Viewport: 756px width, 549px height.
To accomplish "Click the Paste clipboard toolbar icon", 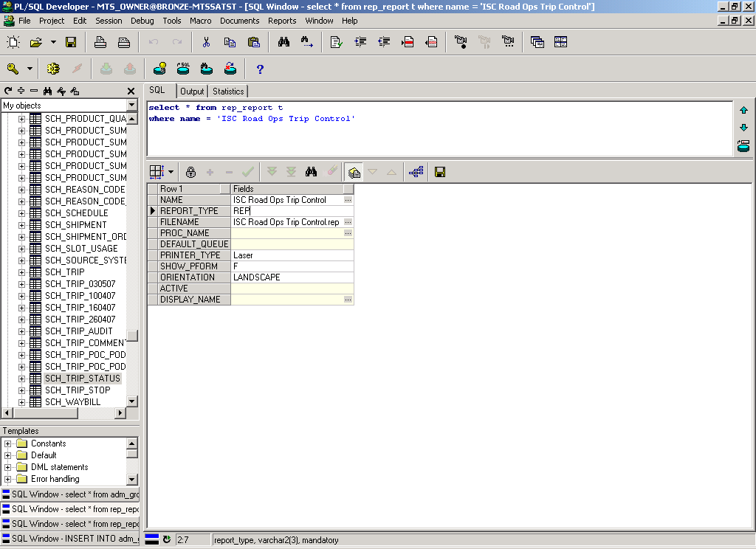I will click(254, 42).
